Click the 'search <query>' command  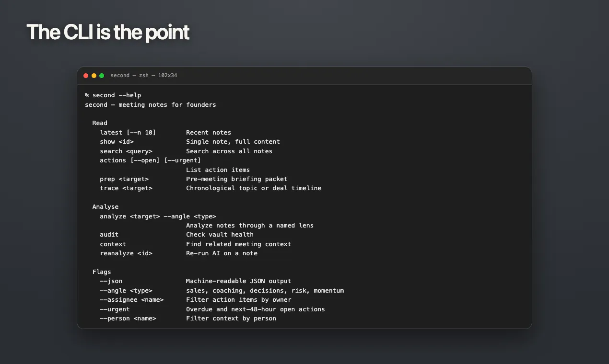(x=126, y=151)
